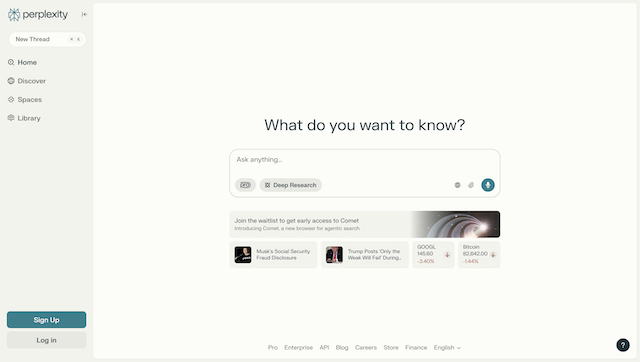Open the help question mark icon

(x=622, y=345)
